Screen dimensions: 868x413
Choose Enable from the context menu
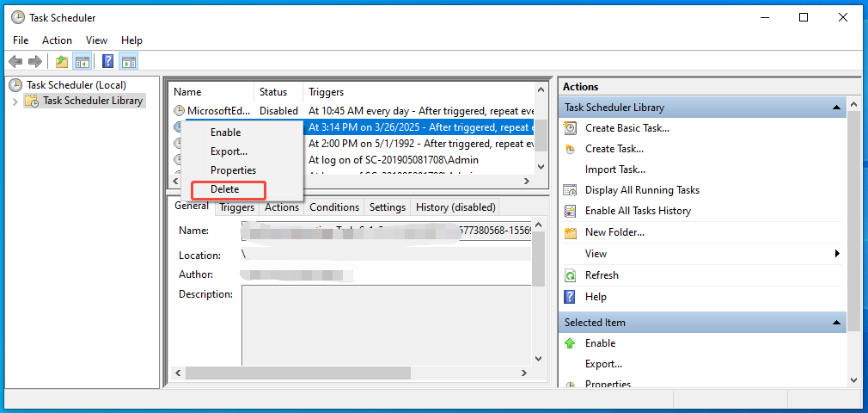(242, 133)
